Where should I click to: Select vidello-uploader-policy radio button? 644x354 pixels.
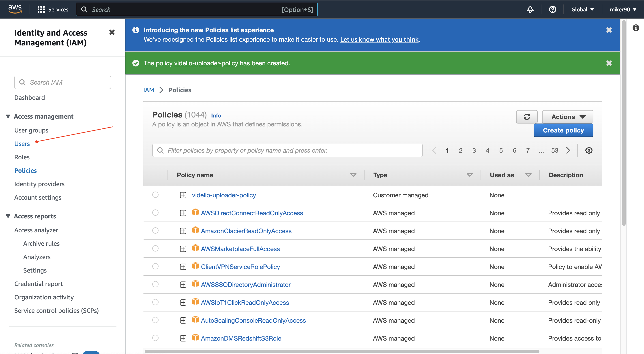click(155, 195)
